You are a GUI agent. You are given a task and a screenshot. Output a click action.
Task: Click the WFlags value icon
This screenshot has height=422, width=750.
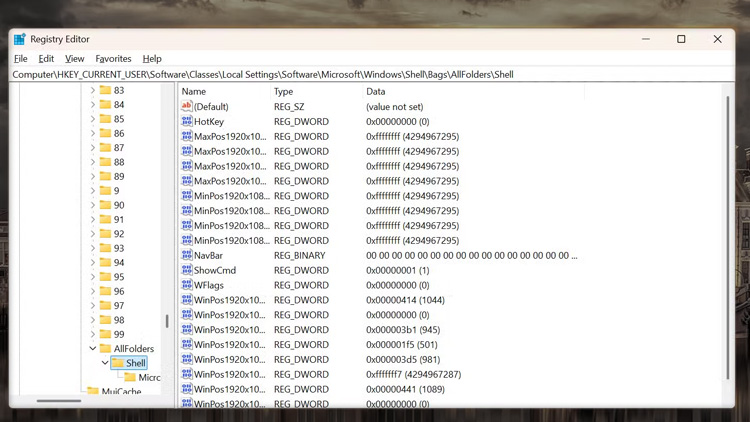point(187,285)
